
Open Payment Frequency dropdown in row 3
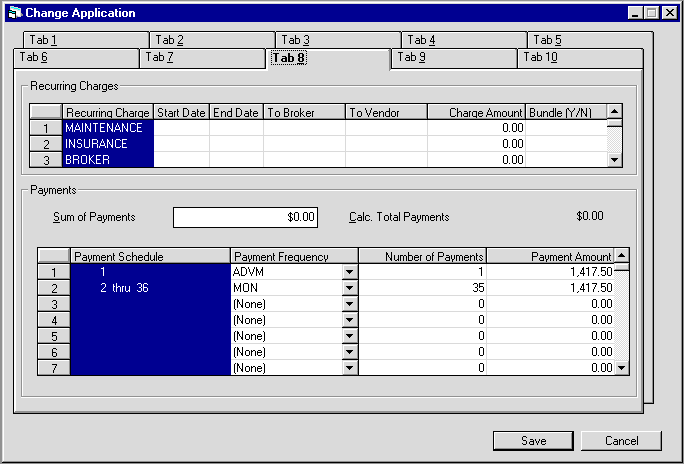349,304
